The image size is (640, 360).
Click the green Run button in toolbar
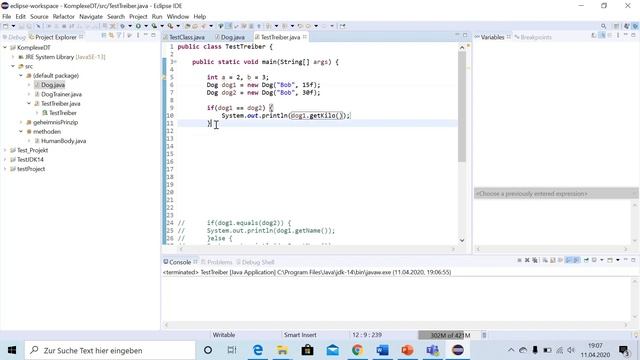[138, 26]
